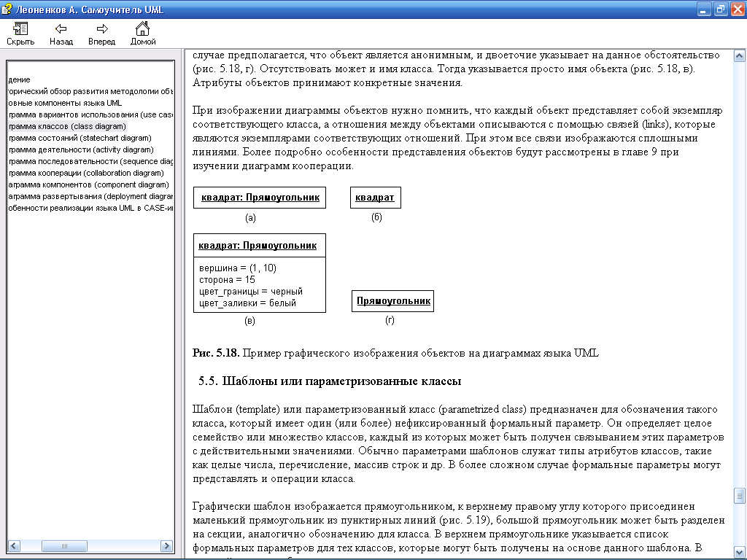Open 'овные компоненты языка UML' topic

click(65, 103)
